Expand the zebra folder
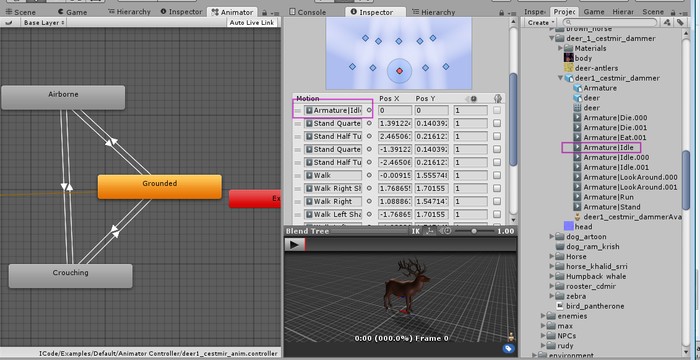The height and width of the screenshot is (360, 700). (552, 296)
